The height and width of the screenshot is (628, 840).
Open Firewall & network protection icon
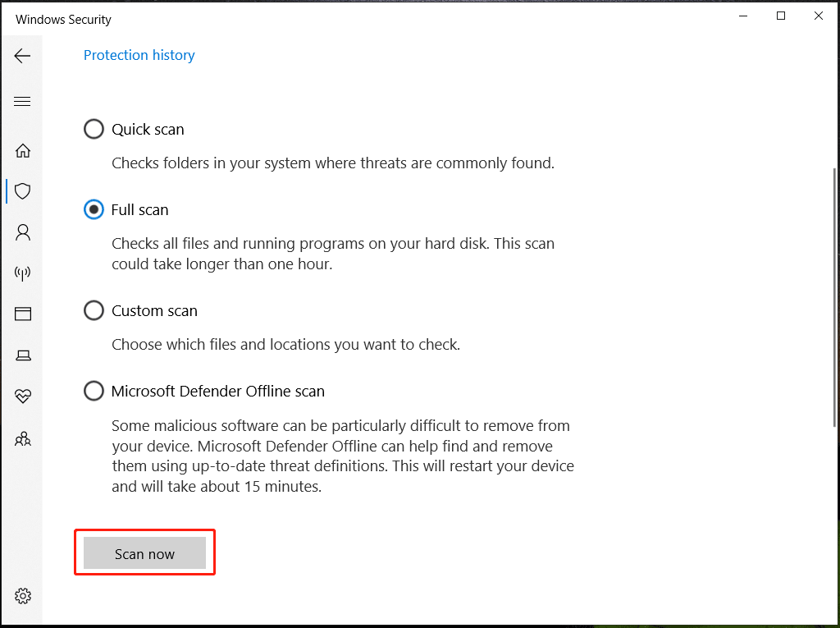22,273
